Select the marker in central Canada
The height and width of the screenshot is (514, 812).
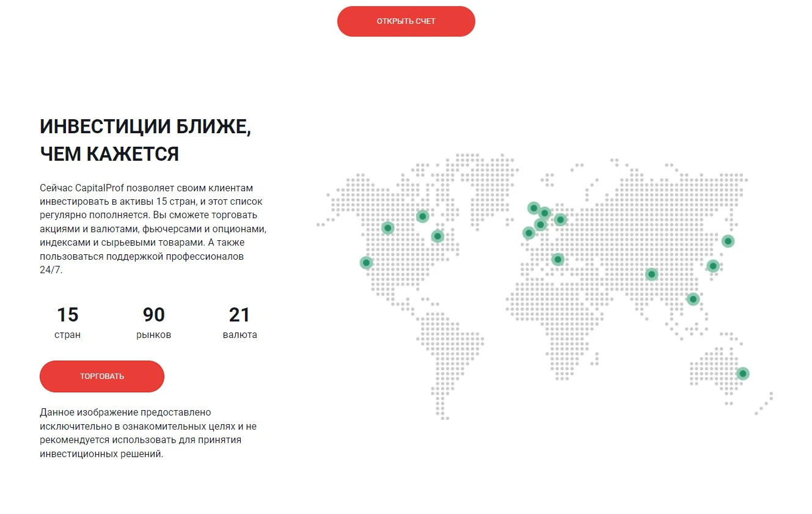tap(422, 216)
